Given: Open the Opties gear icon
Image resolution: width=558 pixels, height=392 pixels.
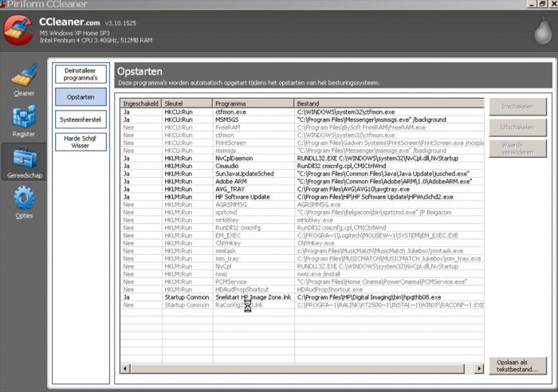Looking at the screenshot, I should (x=24, y=198).
